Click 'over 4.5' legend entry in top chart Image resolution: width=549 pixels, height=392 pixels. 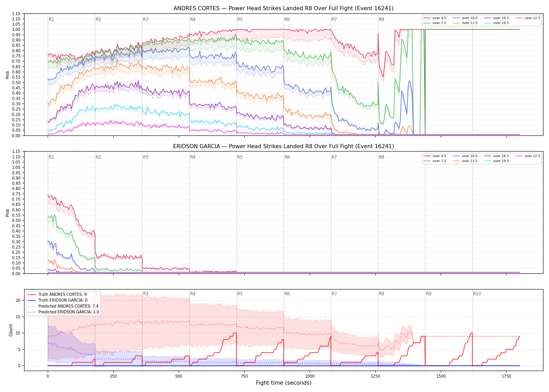tap(435, 18)
